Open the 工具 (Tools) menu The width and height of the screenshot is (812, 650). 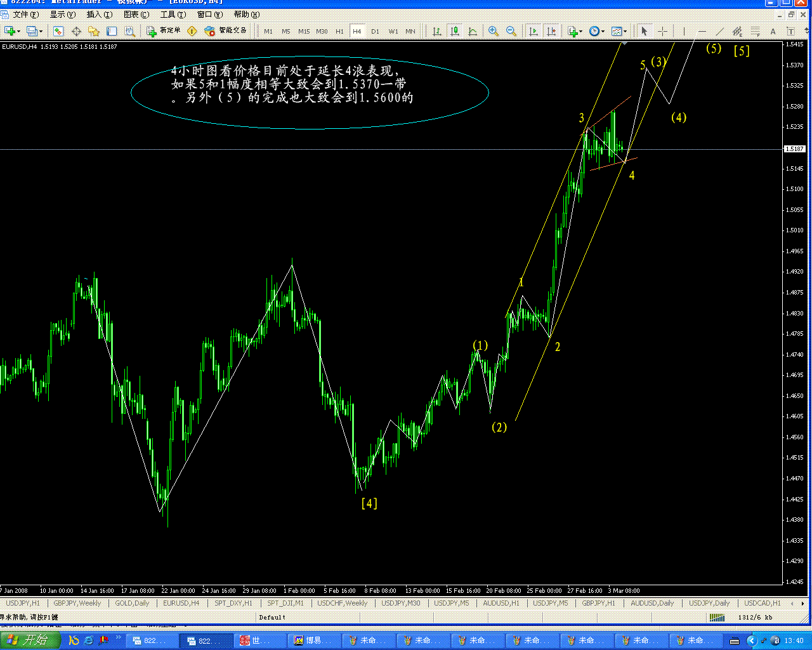pyautogui.click(x=173, y=14)
